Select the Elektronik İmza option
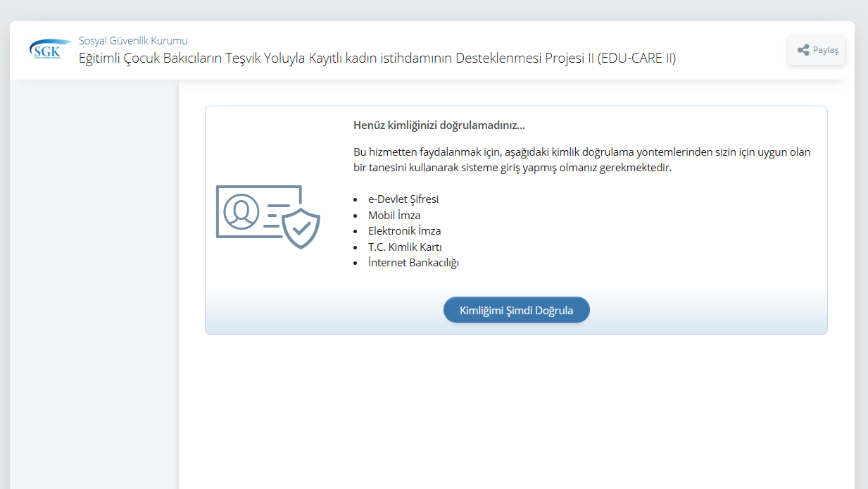Viewport: 868px width, 489px height. click(405, 230)
